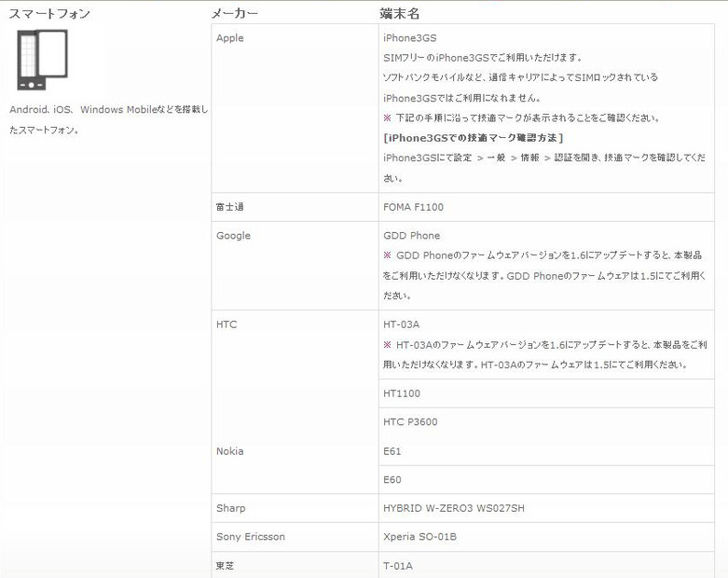This screenshot has height=578, width=728.
Task: Click the HTC P3600 cell
Action: pos(546,422)
